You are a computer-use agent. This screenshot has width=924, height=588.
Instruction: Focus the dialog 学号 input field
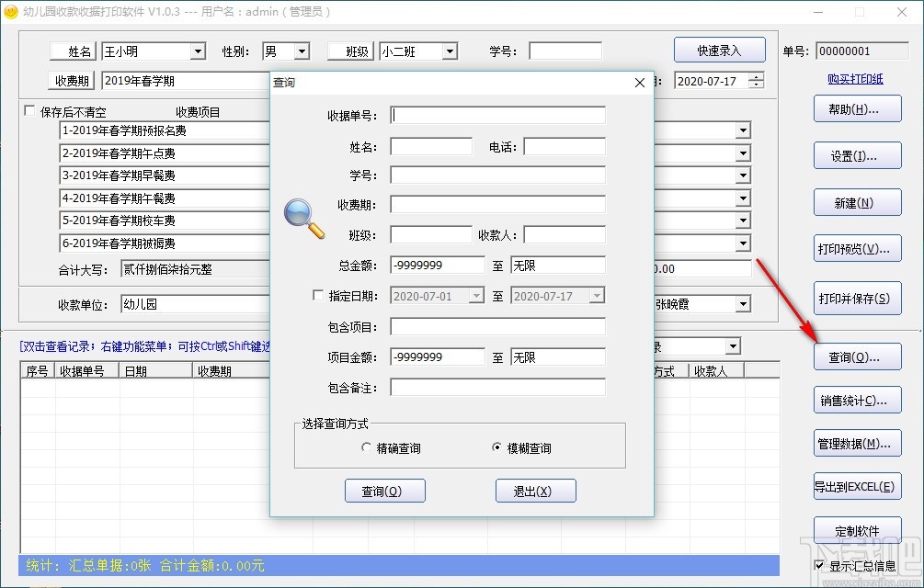(x=498, y=175)
